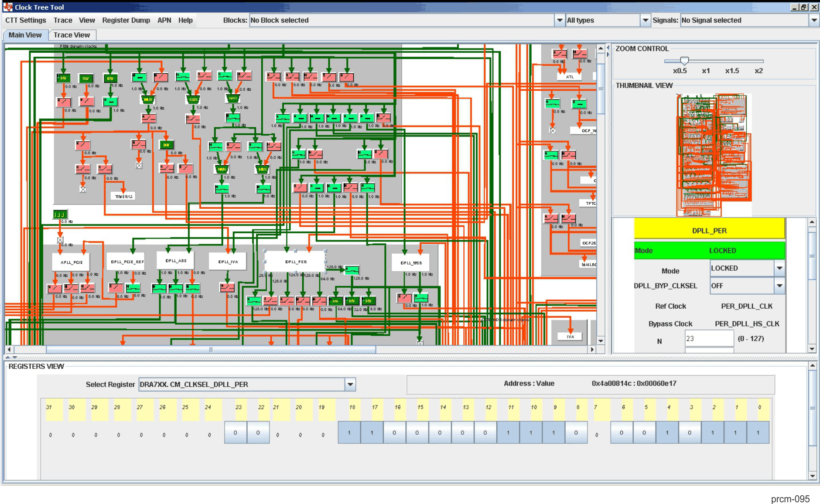Click the DPLL_IVA block in clock tree
The image size is (820, 504).
click(x=228, y=262)
